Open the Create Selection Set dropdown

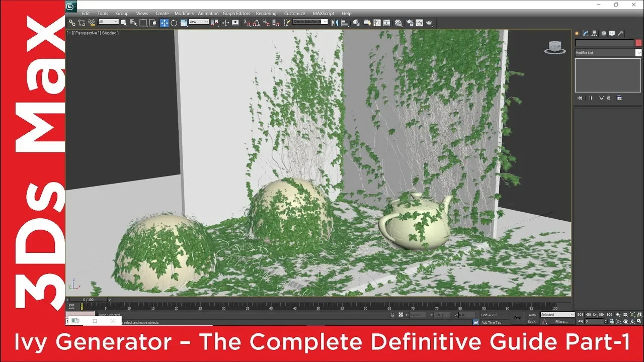[310, 22]
